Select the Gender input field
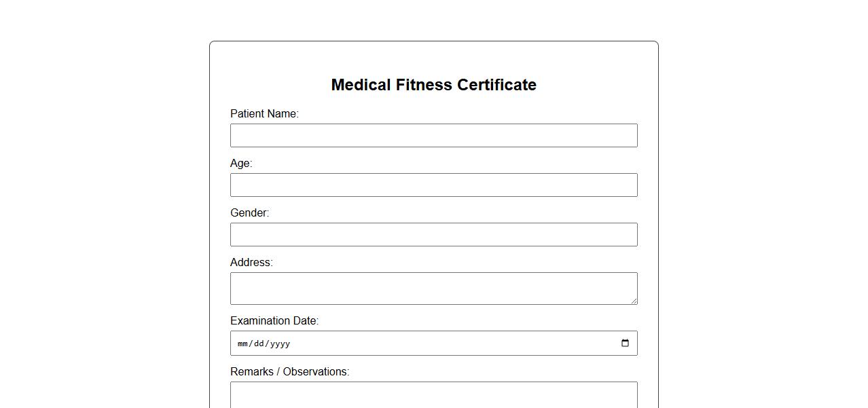 433,235
